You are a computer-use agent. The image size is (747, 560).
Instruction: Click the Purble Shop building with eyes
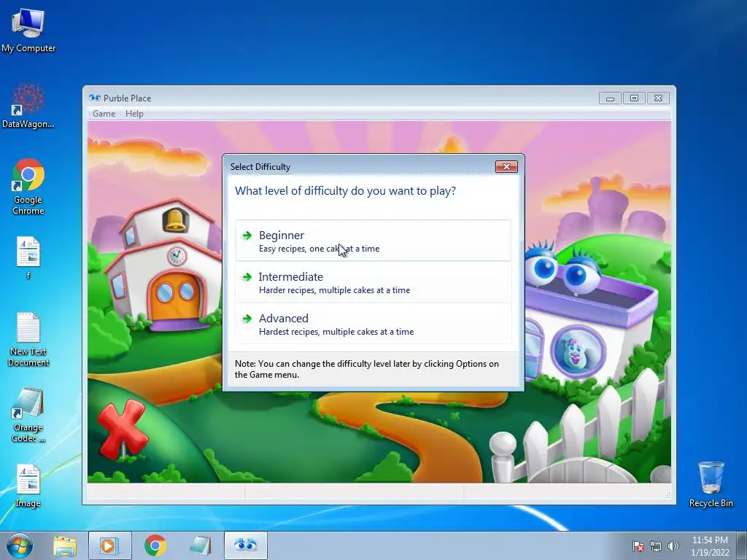pos(591,314)
